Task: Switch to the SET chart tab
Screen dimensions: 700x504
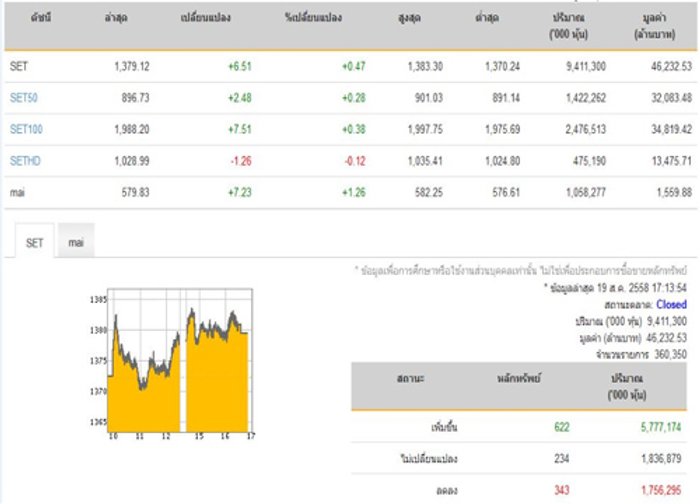Action: point(34,242)
